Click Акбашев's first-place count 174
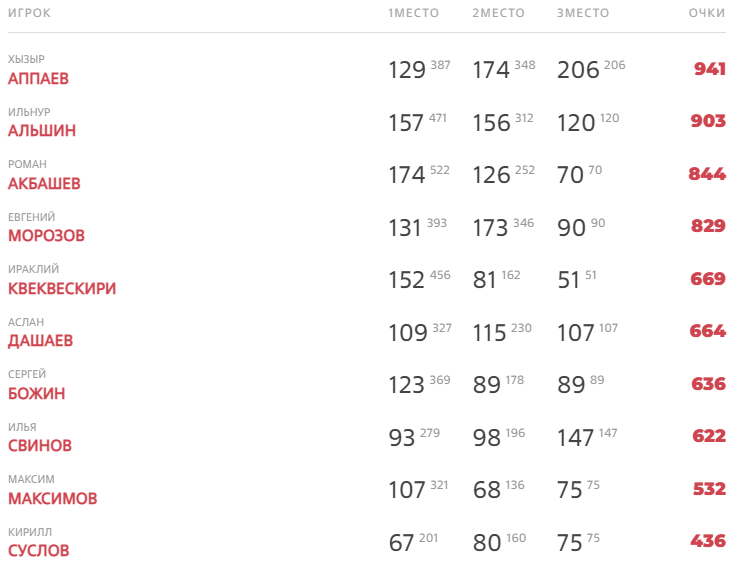Screen dimensions: 734x566 [407, 175]
